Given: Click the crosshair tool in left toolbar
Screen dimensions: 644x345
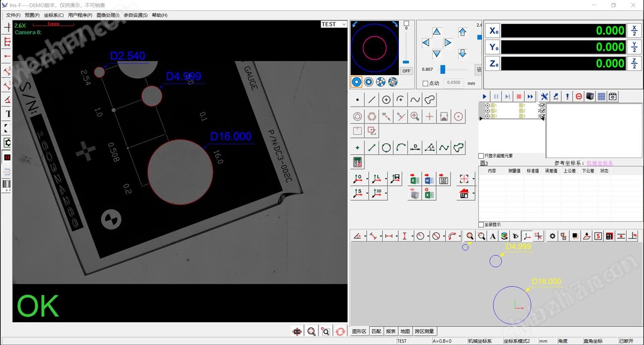Looking at the screenshot, I should [x=7, y=27].
